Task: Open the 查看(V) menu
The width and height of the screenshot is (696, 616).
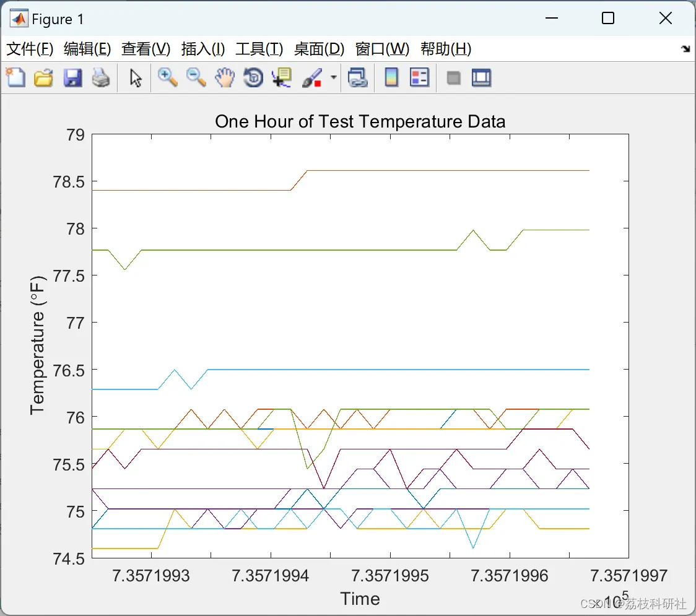Action: click(146, 49)
